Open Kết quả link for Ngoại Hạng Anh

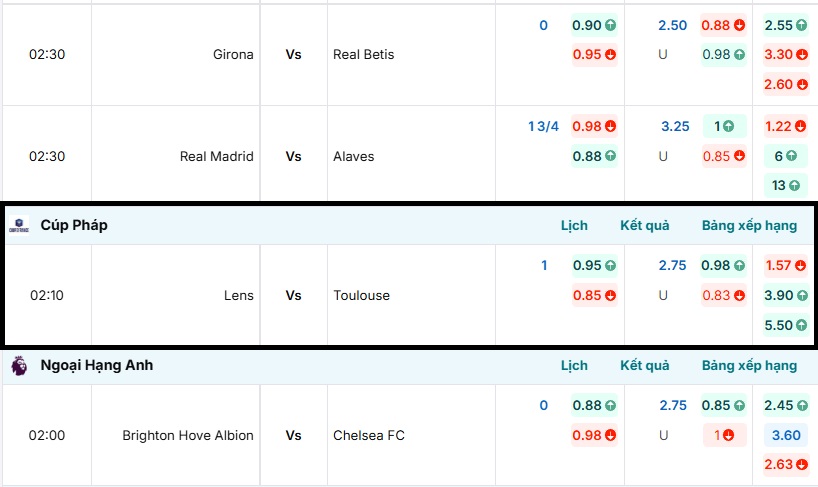[644, 366]
